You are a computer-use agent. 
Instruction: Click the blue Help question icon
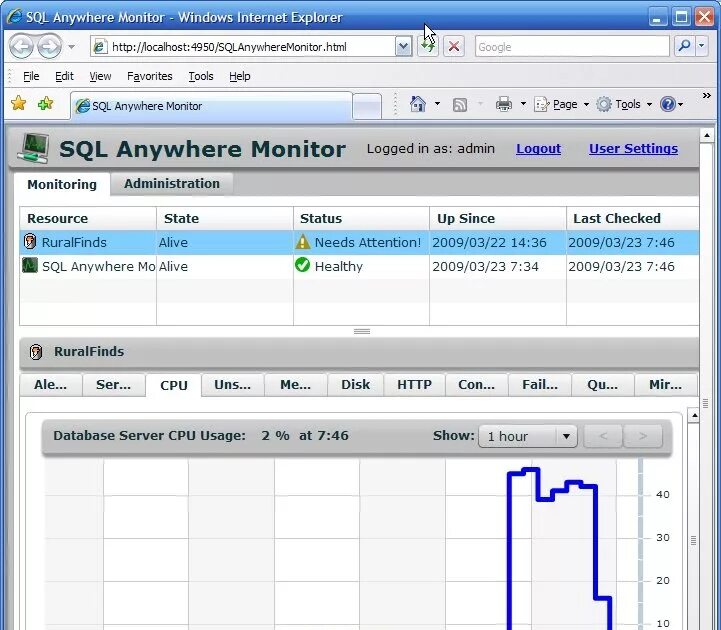(x=668, y=104)
